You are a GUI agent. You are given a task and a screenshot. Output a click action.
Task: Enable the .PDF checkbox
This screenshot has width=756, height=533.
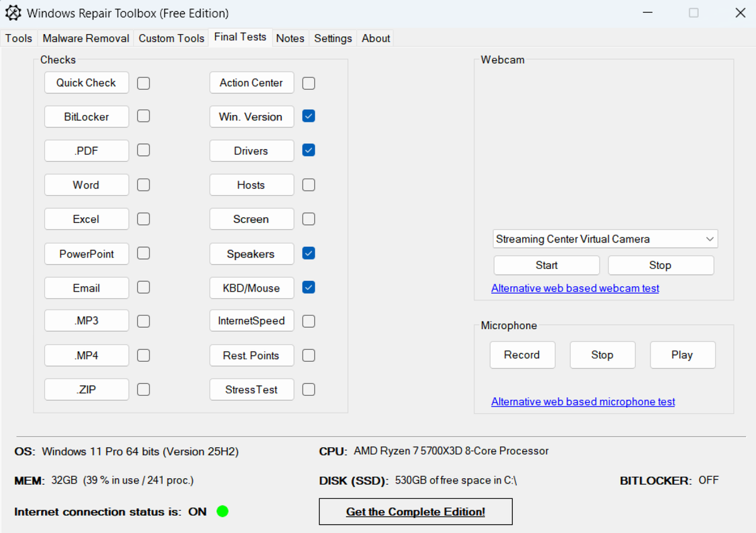pyautogui.click(x=143, y=150)
